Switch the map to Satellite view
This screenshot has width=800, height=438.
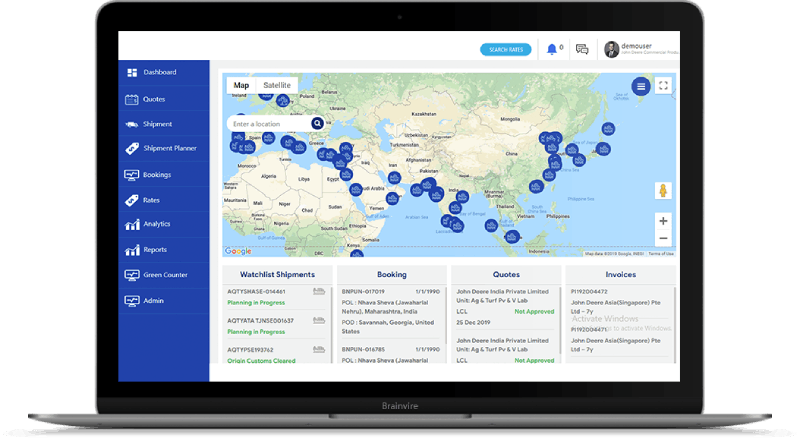276,86
